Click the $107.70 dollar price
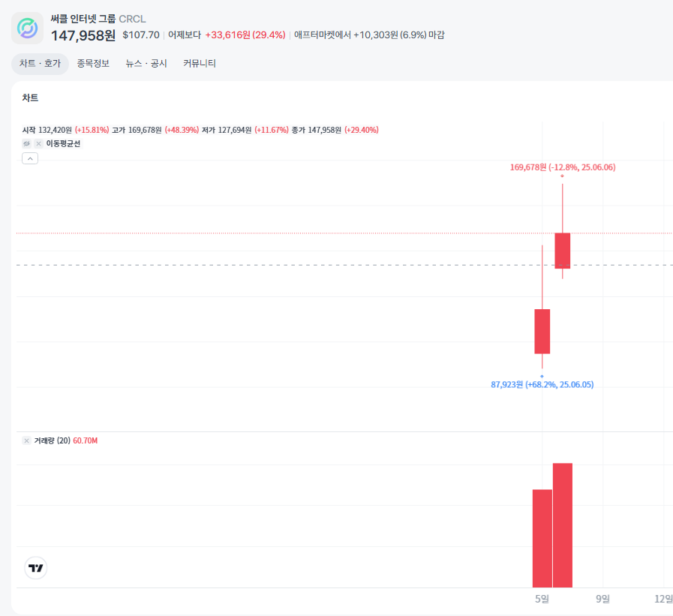The height and width of the screenshot is (616, 673). (141, 35)
